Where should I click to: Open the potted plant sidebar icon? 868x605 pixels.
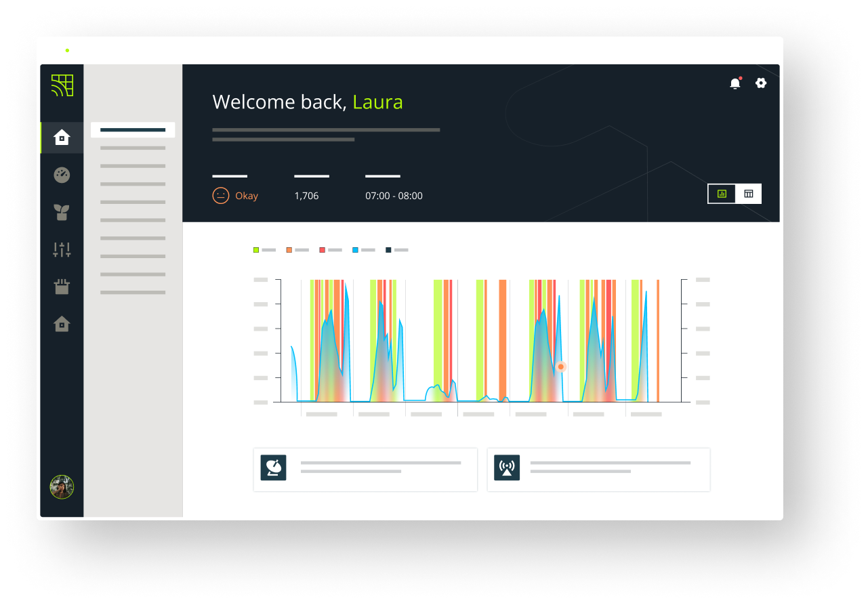(62, 212)
